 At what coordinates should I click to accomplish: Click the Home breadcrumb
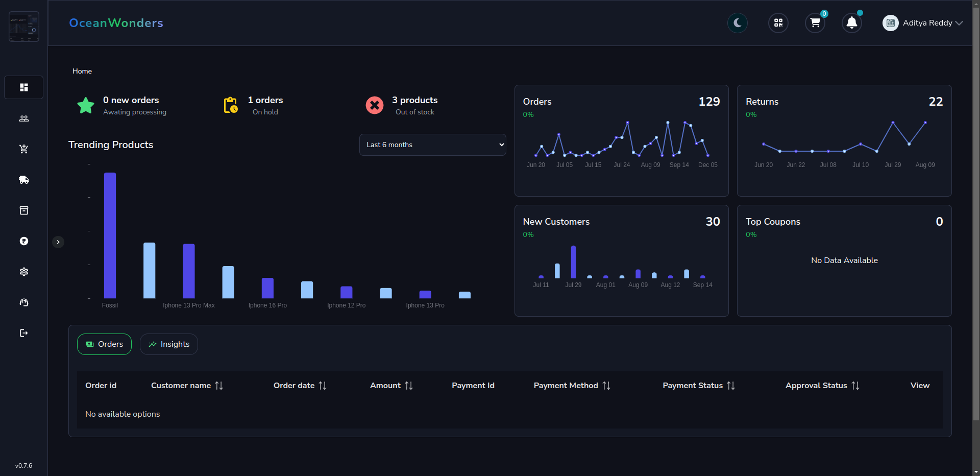[x=82, y=71]
